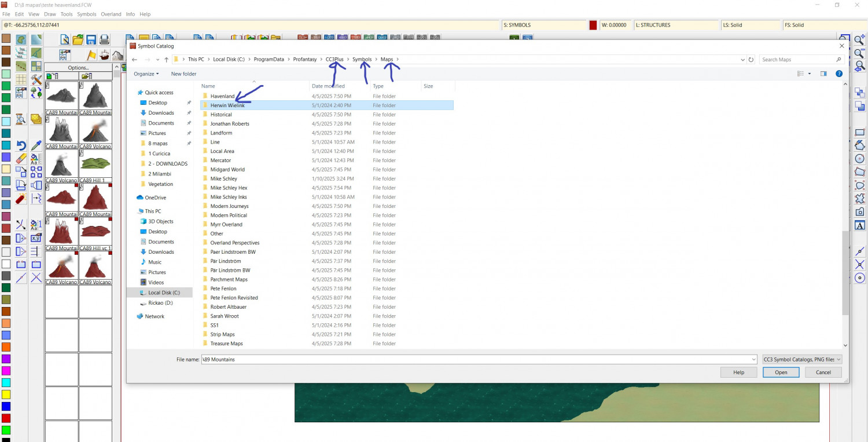Image resolution: width=868 pixels, height=442 pixels.
Task: Click the New folder button
Action: (183, 74)
